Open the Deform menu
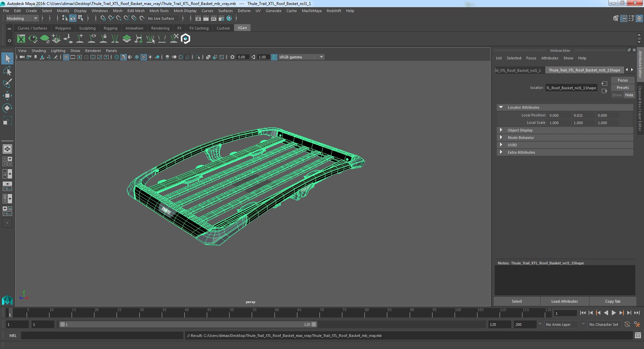 pos(244,11)
